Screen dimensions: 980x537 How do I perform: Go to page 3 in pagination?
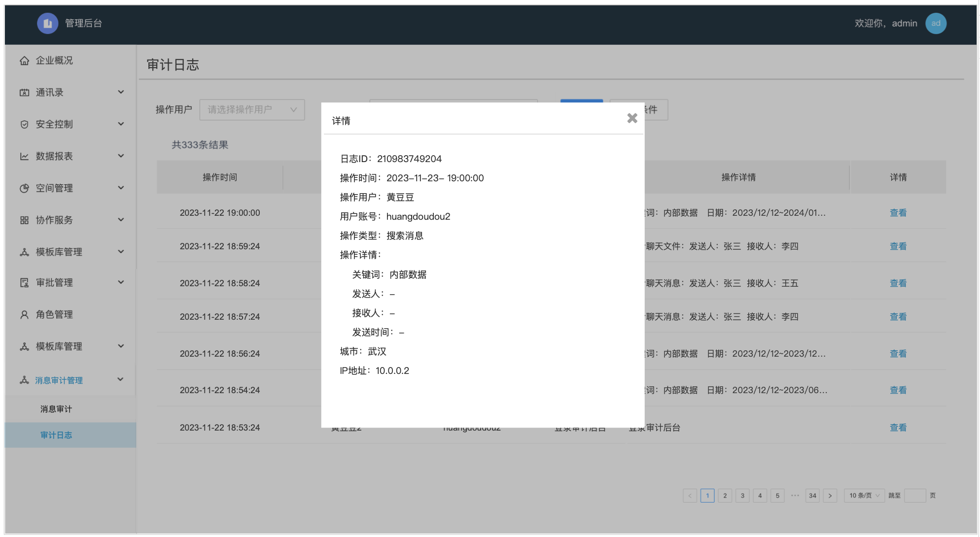click(x=742, y=496)
